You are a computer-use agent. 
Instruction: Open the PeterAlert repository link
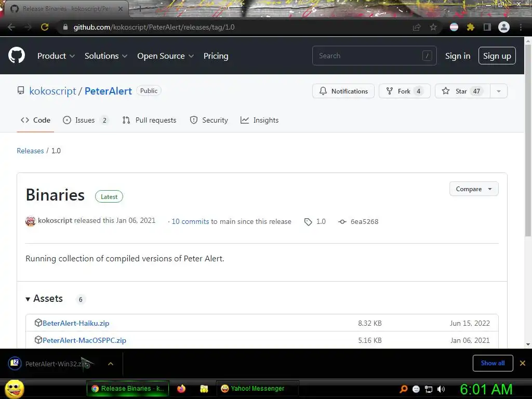108,91
